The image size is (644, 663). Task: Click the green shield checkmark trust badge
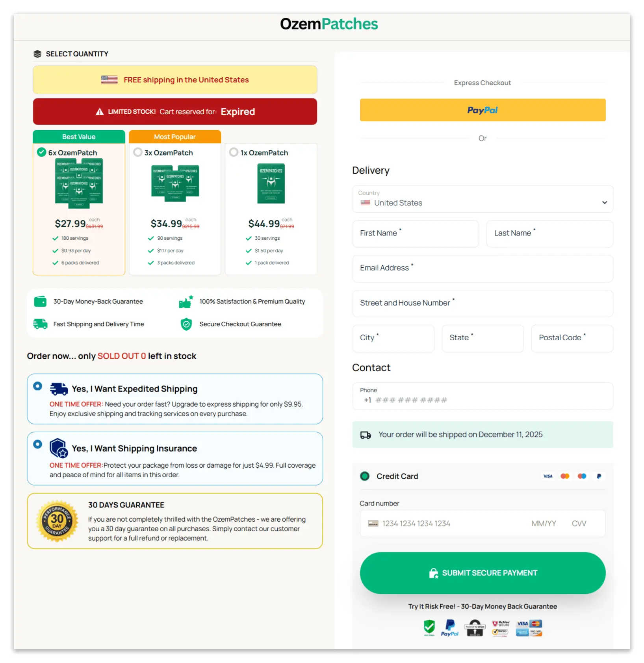[x=429, y=628]
